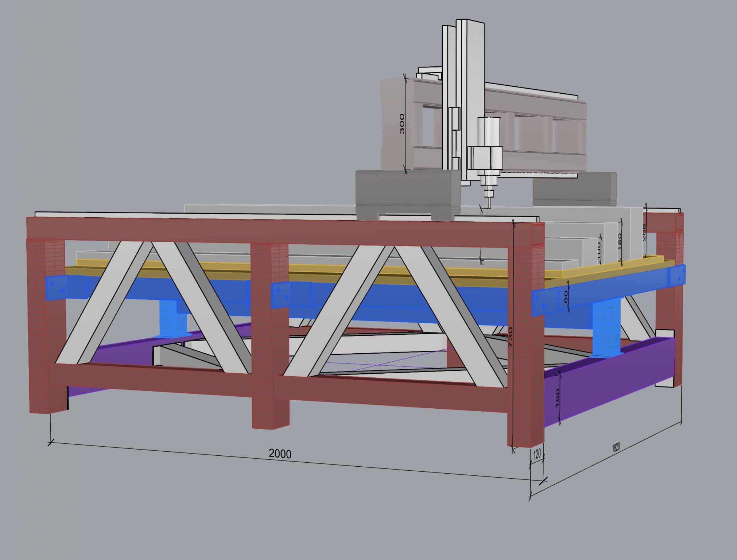Click the 200 dimension label
The height and width of the screenshot is (560, 737).
pos(644,233)
